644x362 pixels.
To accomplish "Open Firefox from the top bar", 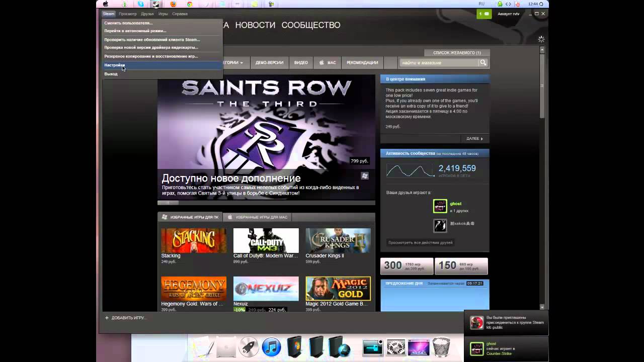I will [x=173, y=4].
